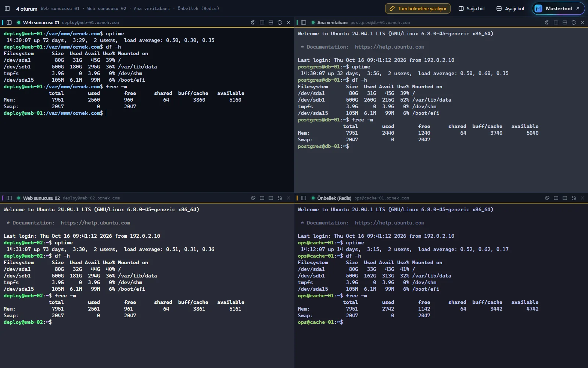Click the Sağa böl split button
This screenshot has width=588, height=368.
[x=472, y=8]
